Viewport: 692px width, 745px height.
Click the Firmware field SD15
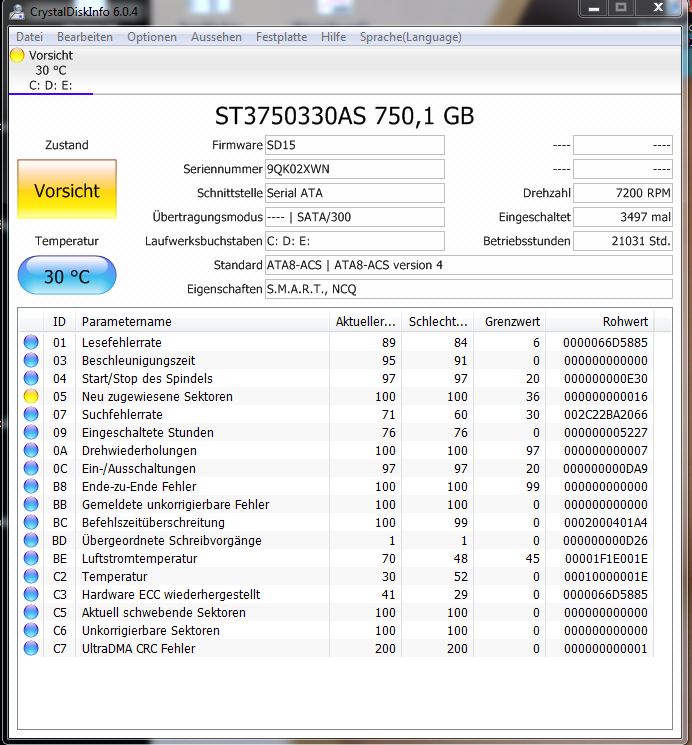[355, 145]
